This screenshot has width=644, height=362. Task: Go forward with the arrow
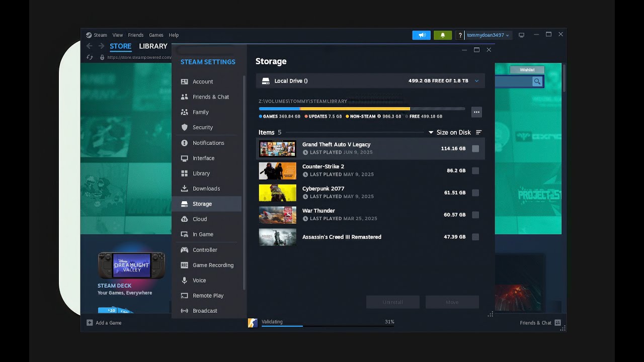pos(101,46)
